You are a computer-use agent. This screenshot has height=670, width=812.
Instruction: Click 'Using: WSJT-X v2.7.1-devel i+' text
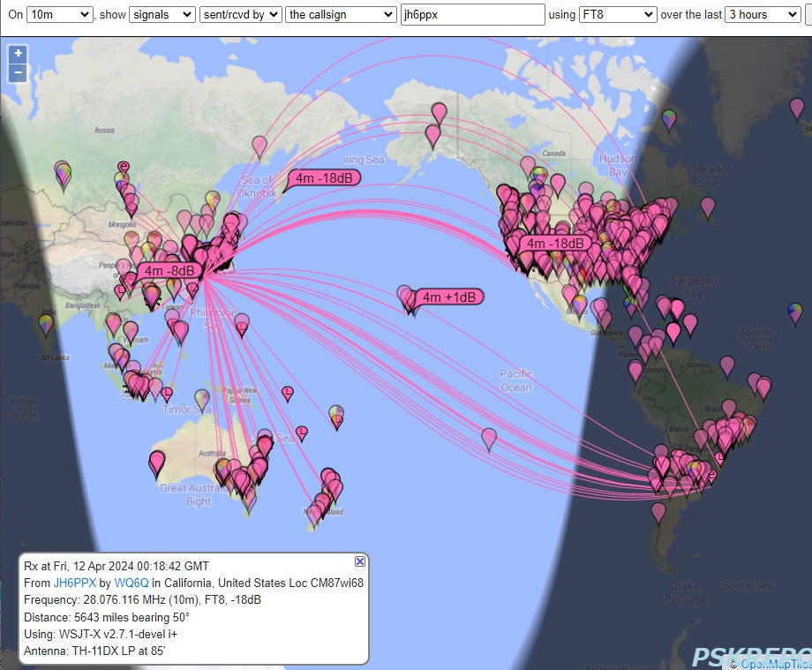tap(101, 635)
